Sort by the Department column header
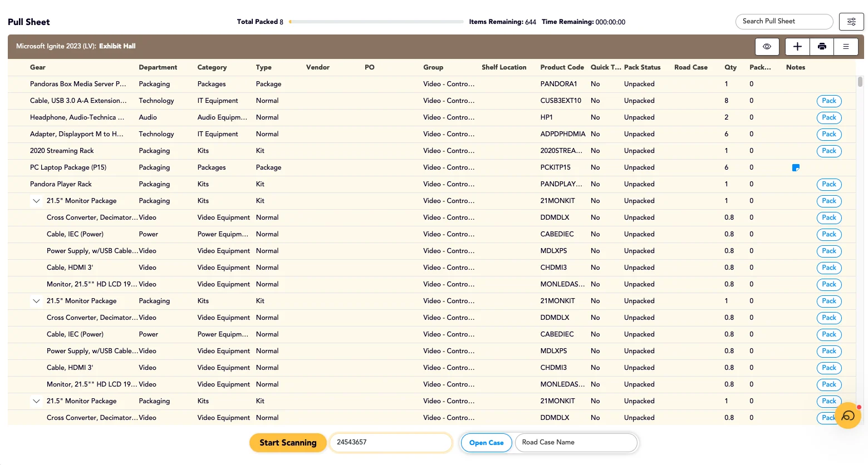Viewport: 868px width, 465px height. (x=158, y=67)
